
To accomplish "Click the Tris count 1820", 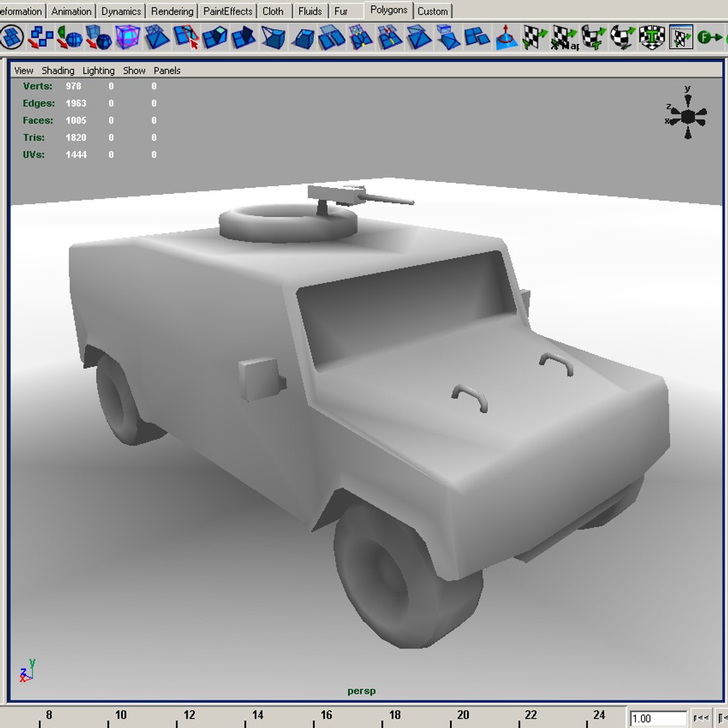I will tap(76, 138).
